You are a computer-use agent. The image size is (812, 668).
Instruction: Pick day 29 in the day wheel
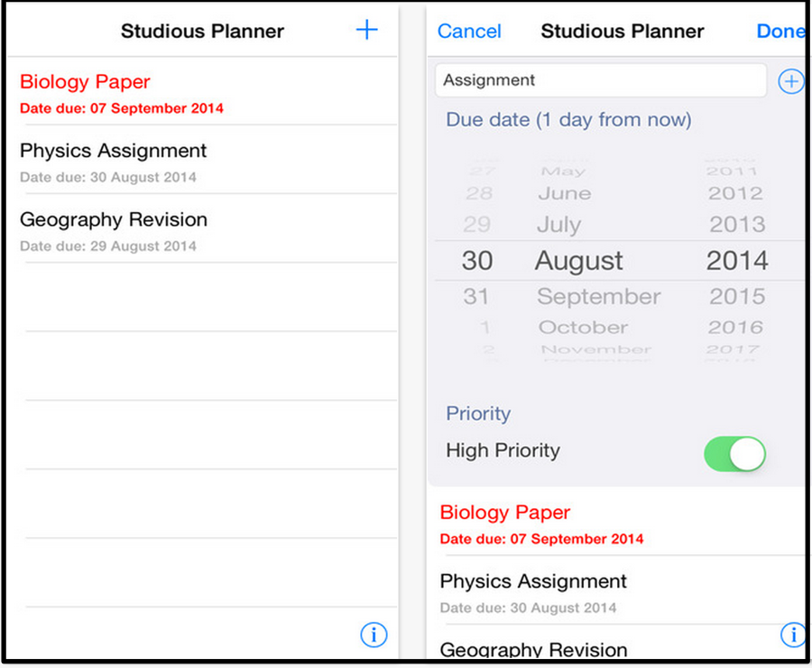tap(476, 225)
